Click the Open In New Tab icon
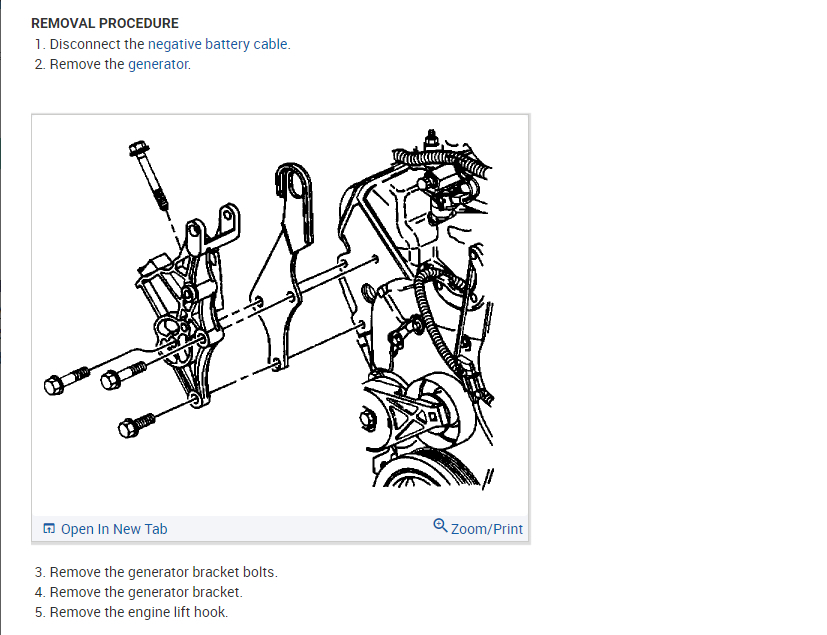 coord(49,528)
